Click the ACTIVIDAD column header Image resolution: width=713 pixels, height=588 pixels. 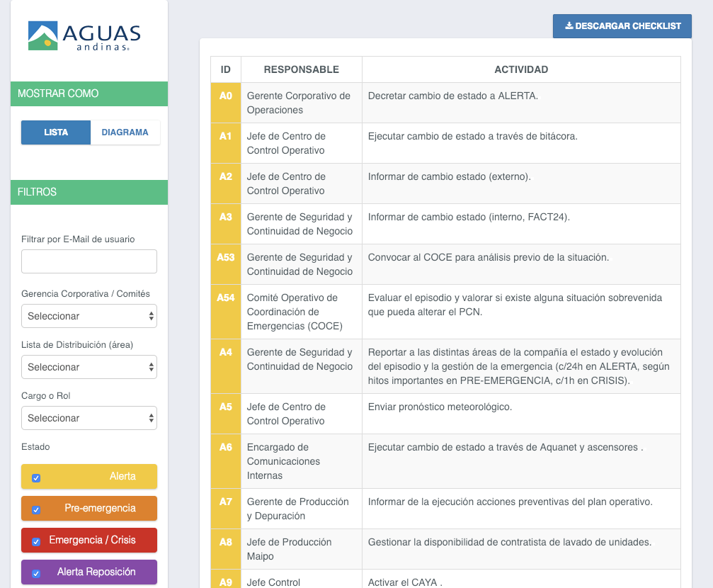(521, 69)
